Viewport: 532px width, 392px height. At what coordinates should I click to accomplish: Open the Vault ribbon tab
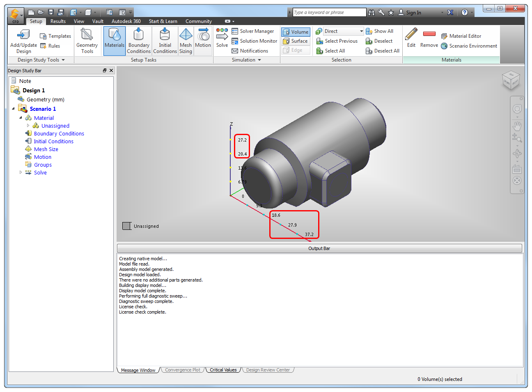pos(98,21)
